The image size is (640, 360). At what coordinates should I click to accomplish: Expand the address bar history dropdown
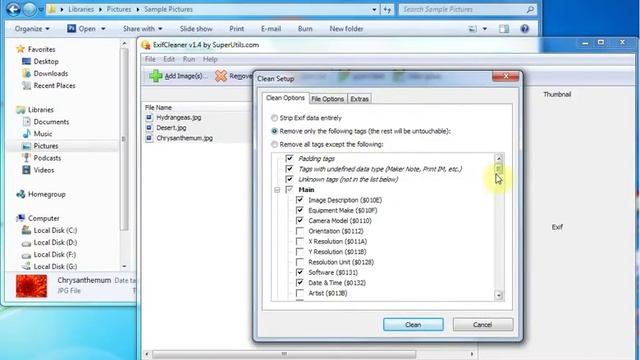click(374, 9)
